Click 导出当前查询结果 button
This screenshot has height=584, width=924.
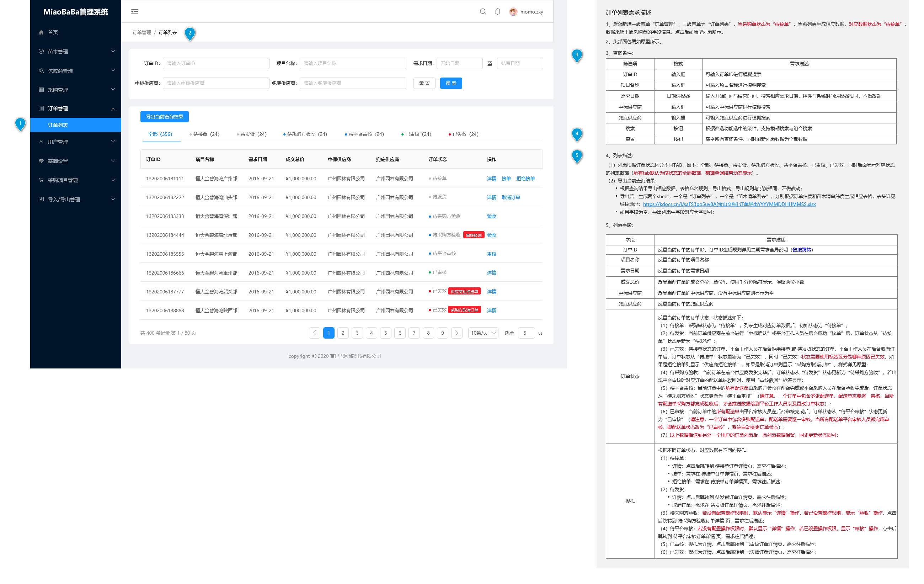pos(164,117)
